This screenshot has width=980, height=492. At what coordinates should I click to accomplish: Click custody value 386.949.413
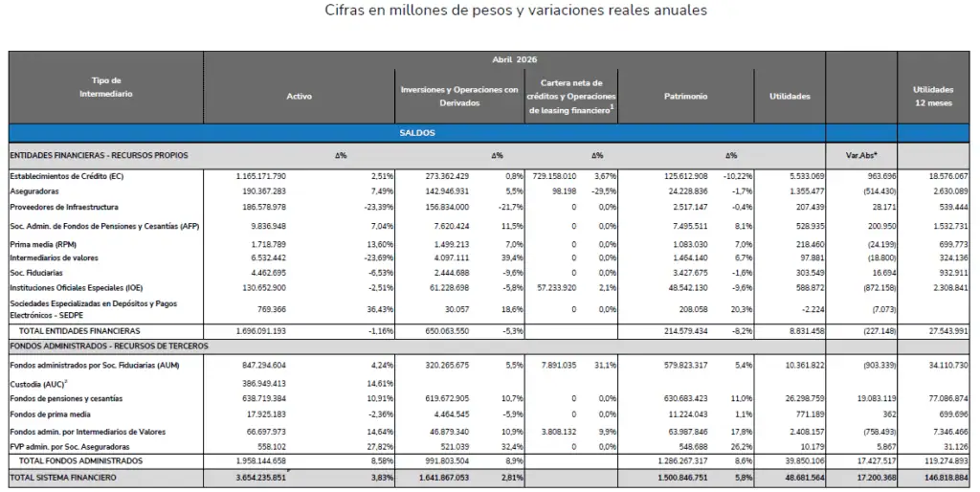tap(264, 384)
